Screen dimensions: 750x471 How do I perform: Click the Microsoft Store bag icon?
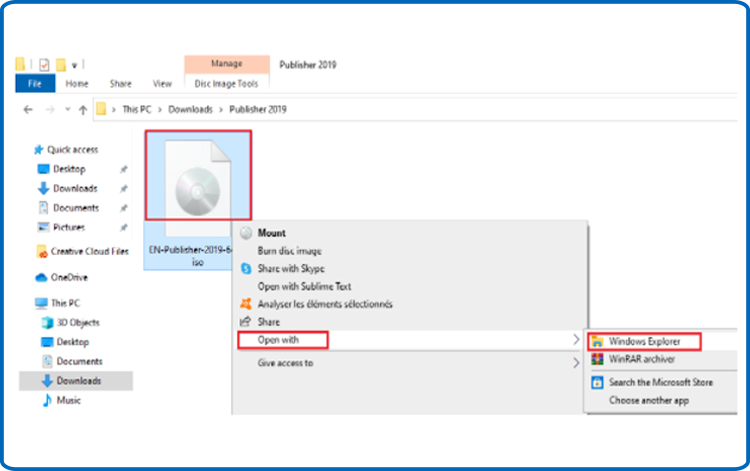tap(597, 382)
